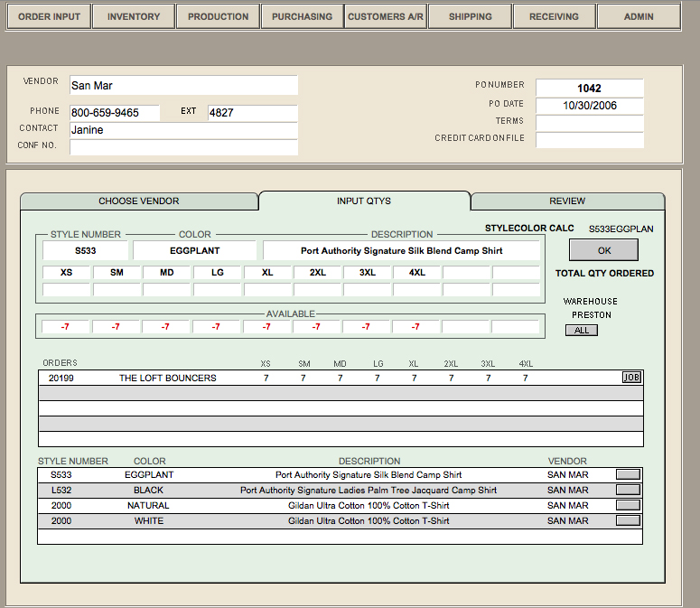Select Port Authority Signature Ladies Palm Tree description
This screenshot has width=700, height=608.
pos(369,491)
